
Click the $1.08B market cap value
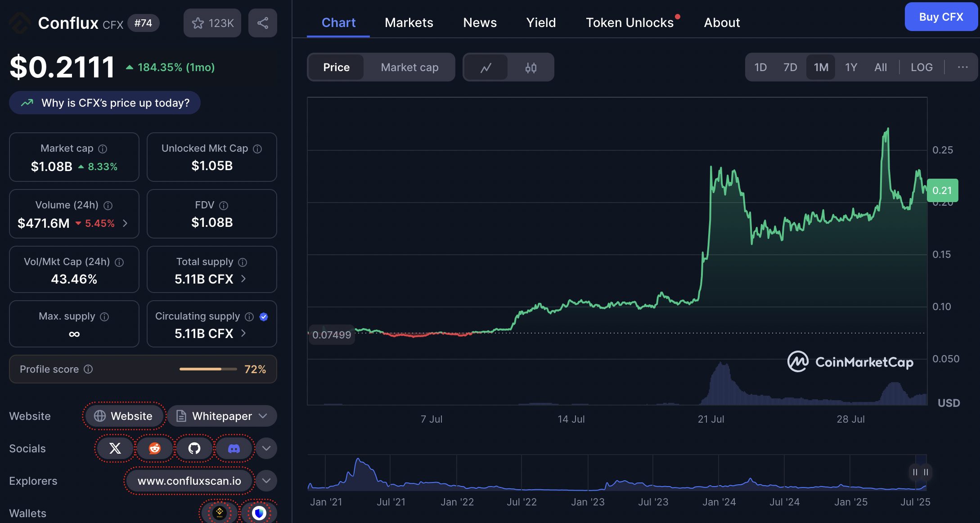[51, 167]
